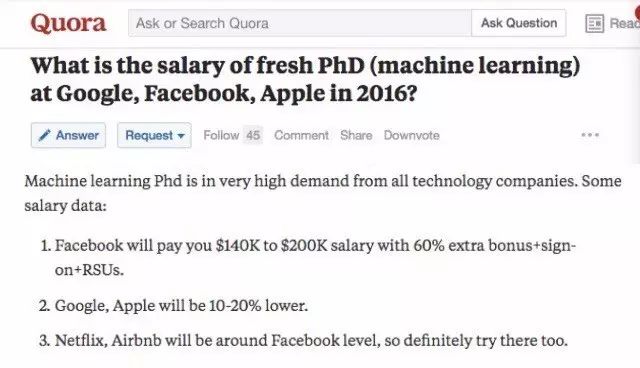Image resolution: width=640 pixels, height=368 pixels.
Task: Focus the Ask or Search Quora field
Action: click(300, 23)
